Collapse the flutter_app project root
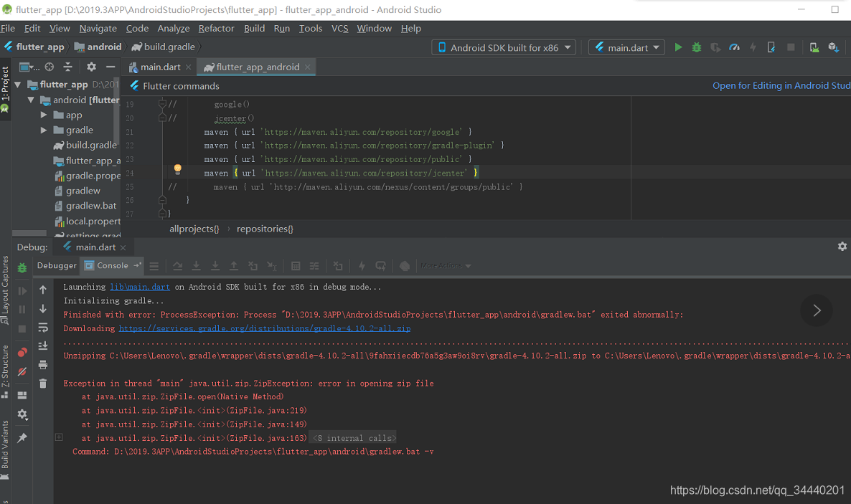Viewport: 851px width, 504px height. click(17, 85)
